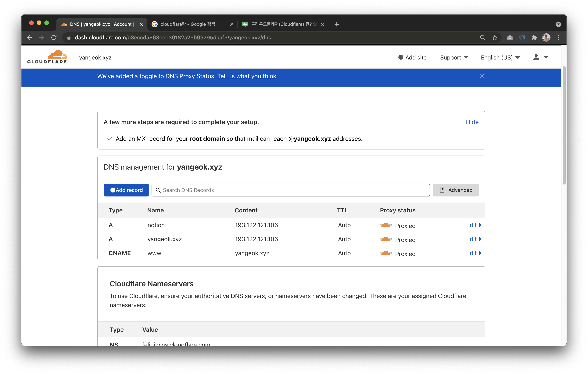Image resolution: width=588 pixels, height=374 pixels.
Task: Expand Edit for the yangeok.xyz A record
Action: pyautogui.click(x=473, y=239)
